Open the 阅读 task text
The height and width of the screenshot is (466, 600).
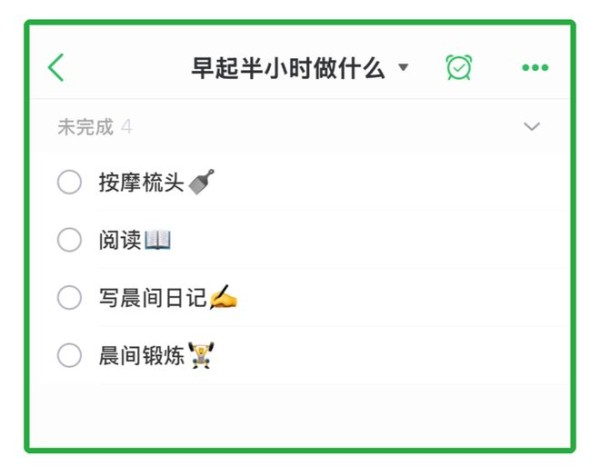(120, 240)
